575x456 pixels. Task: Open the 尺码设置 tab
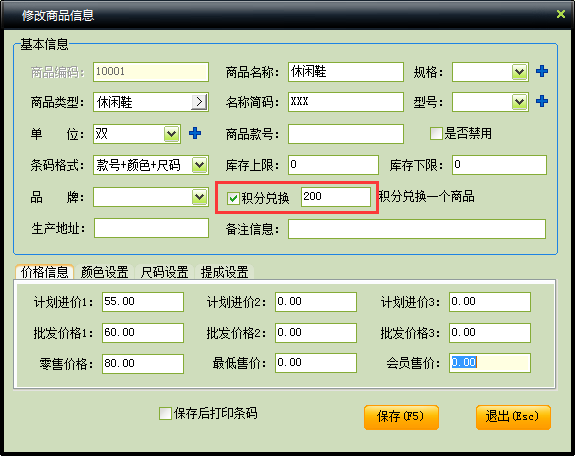tap(164, 272)
